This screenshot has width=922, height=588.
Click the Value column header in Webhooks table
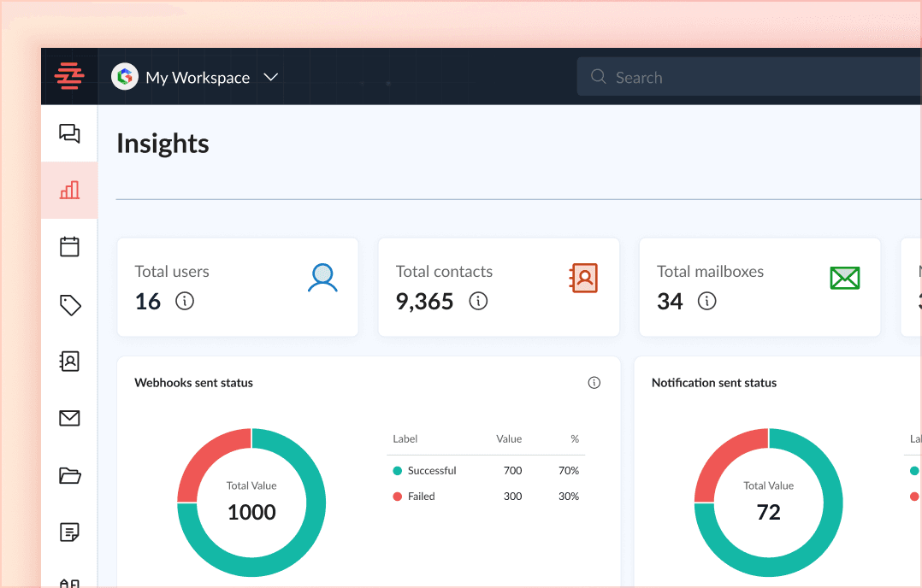509,438
